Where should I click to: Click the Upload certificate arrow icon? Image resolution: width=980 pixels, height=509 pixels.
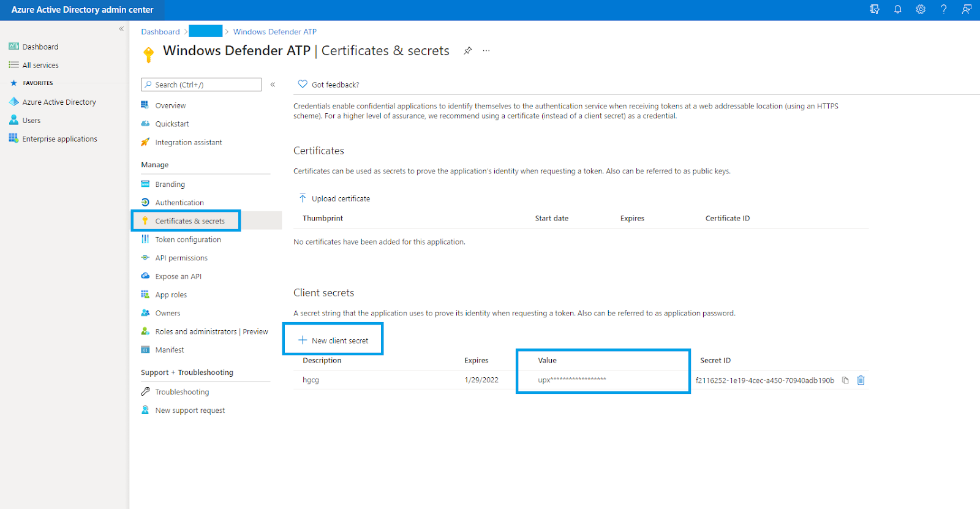(x=303, y=198)
